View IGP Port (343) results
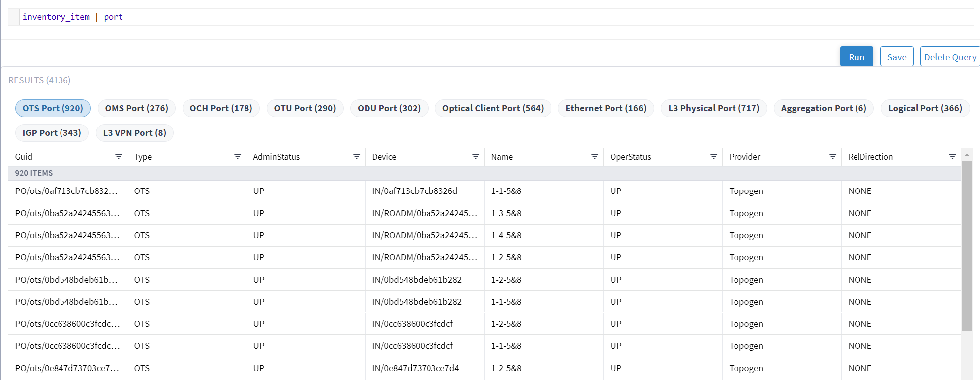The width and height of the screenshot is (980, 380). (52, 133)
